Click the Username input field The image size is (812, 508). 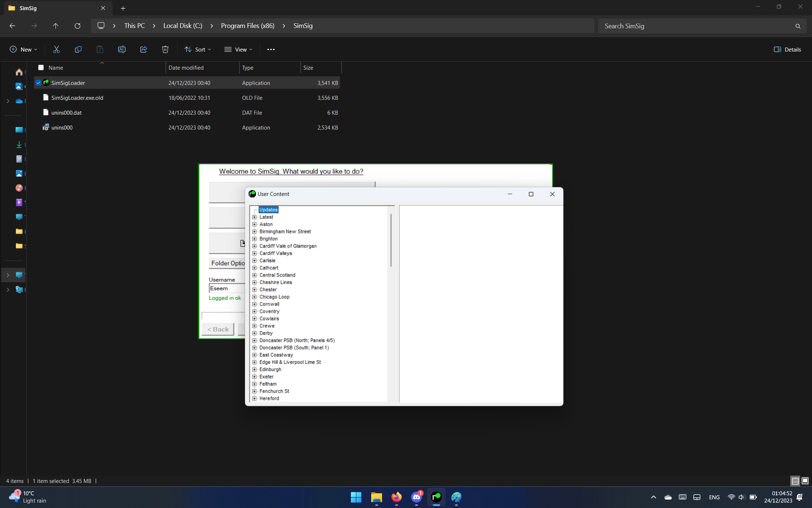[x=227, y=288]
